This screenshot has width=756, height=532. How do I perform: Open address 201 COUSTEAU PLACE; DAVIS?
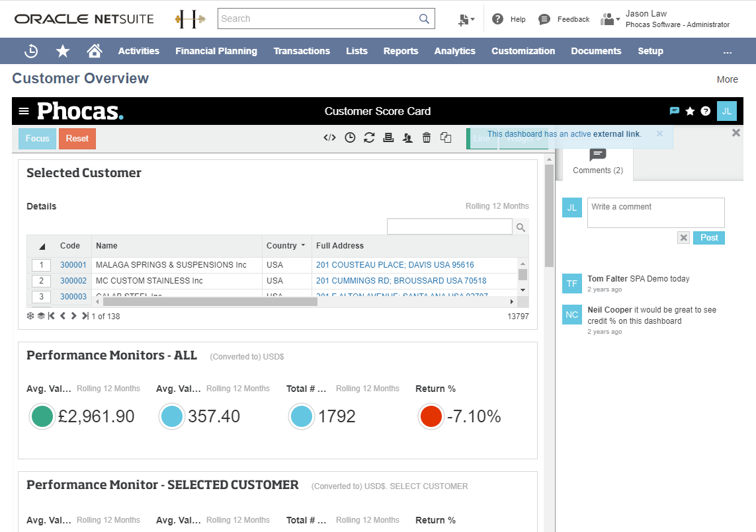[x=395, y=265]
